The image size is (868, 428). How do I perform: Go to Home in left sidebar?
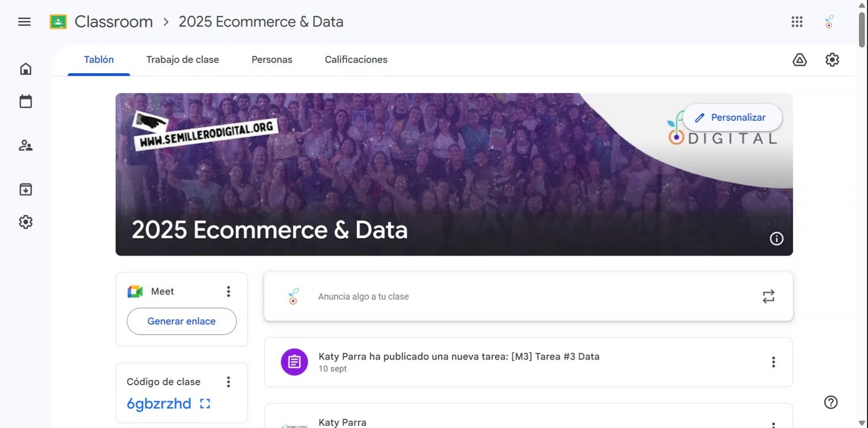click(x=26, y=69)
